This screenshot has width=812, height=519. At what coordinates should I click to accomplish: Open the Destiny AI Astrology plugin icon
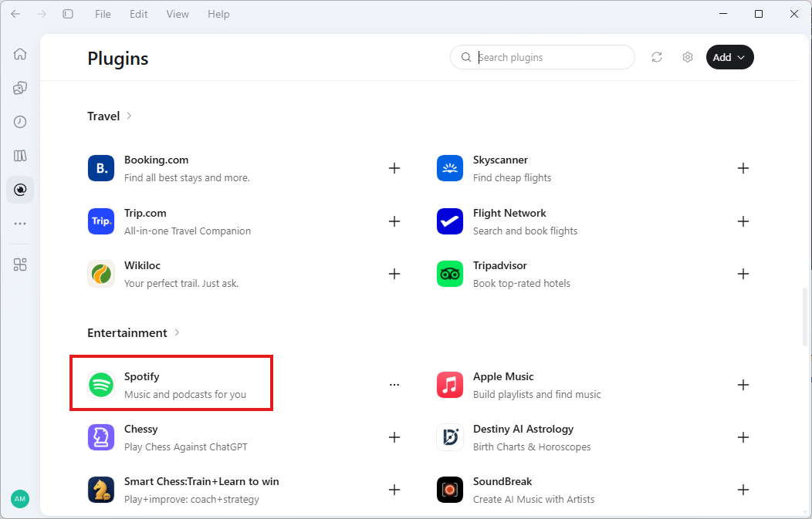(450, 437)
